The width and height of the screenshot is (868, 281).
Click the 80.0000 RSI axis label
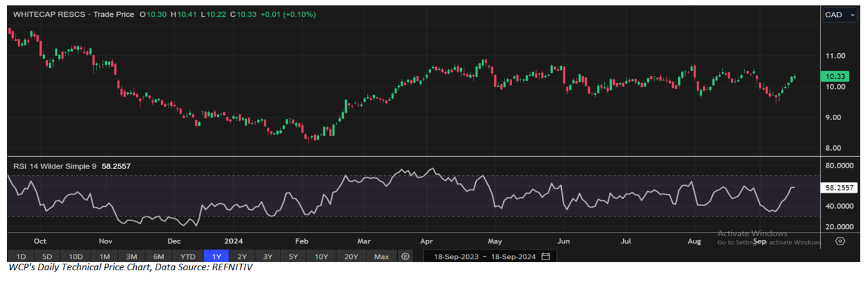839,166
